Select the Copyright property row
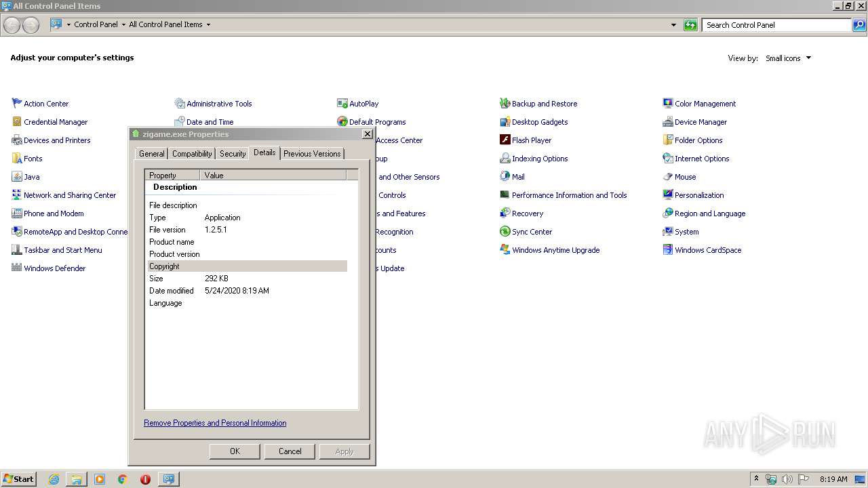Screen dimensions: 868x488 point(248,266)
